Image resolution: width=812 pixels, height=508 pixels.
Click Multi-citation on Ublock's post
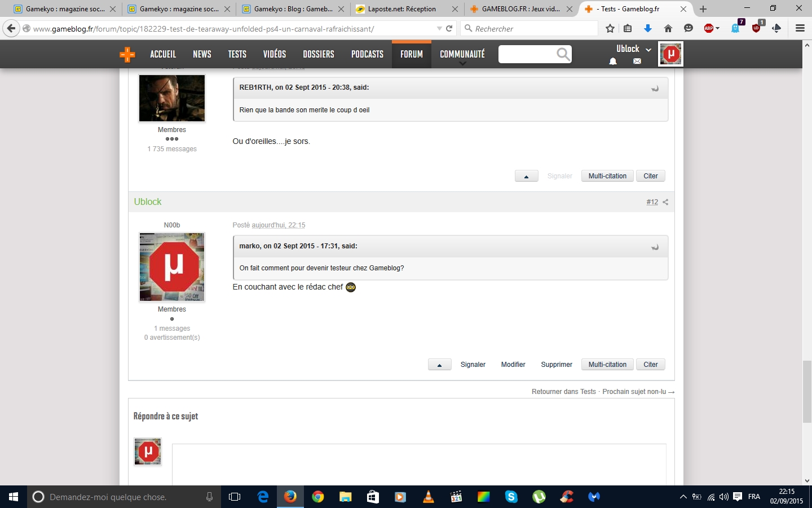(607, 365)
